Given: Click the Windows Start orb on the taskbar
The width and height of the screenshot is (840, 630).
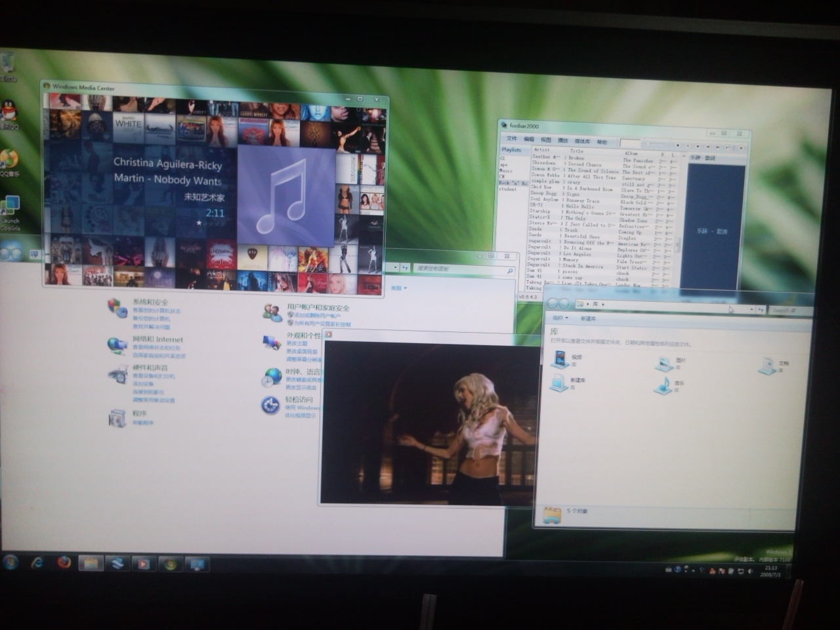Looking at the screenshot, I should tap(10, 562).
